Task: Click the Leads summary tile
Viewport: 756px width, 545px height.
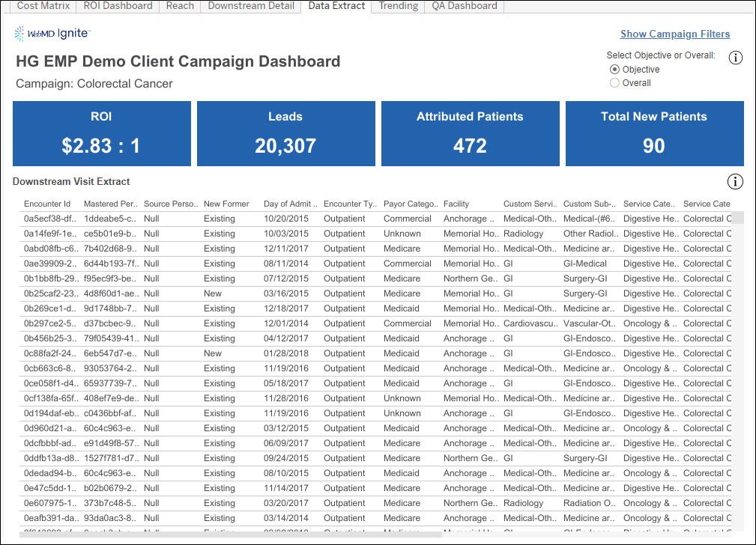Action: click(285, 134)
